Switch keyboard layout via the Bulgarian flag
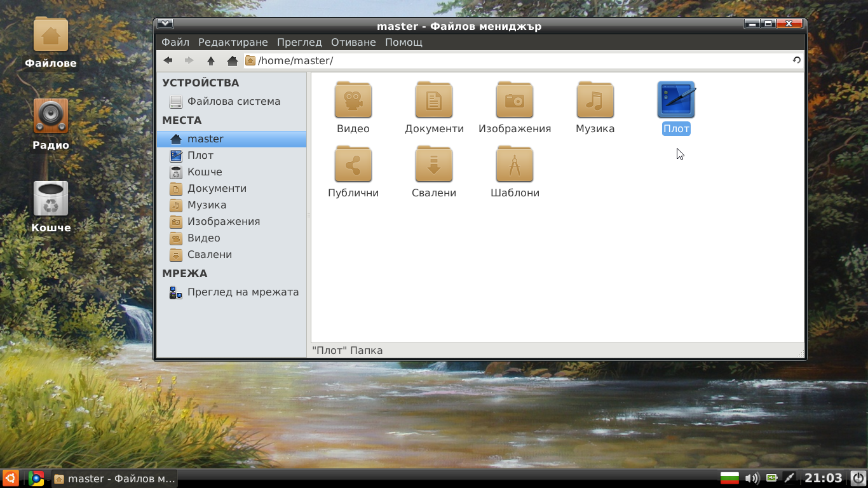Screen dimensions: 868x488 coord(729,478)
